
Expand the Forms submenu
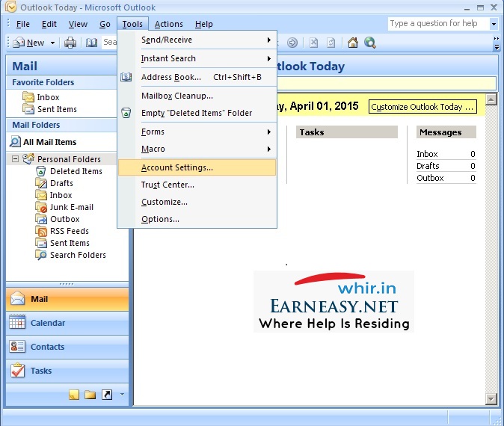click(269, 132)
